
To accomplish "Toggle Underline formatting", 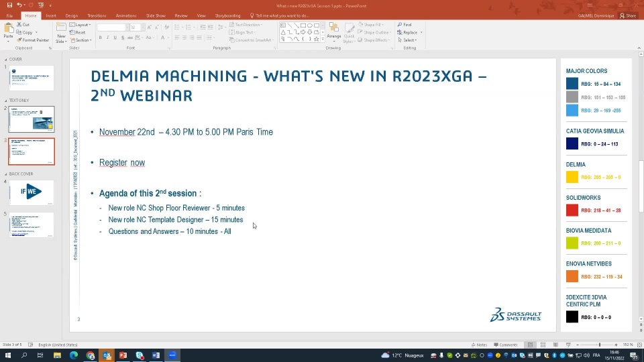I will pos(115,38).
